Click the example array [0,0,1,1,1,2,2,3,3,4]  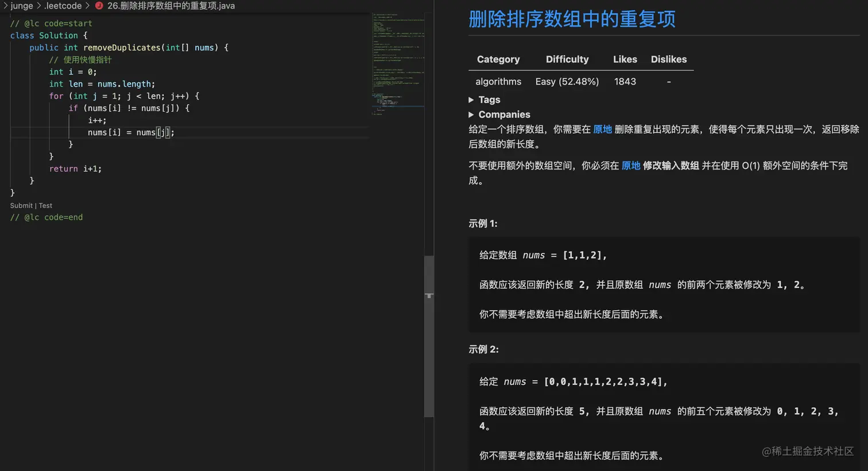605,381
